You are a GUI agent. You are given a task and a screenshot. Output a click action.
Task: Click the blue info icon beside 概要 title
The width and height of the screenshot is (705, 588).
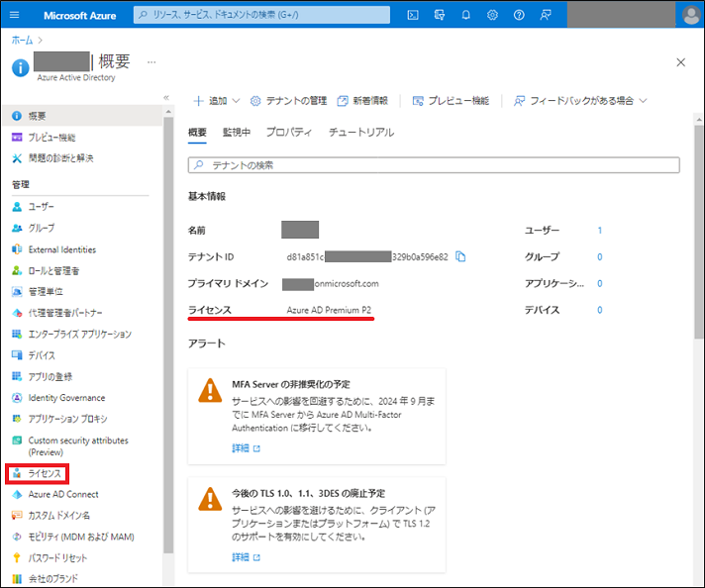[x=20, y=68]
